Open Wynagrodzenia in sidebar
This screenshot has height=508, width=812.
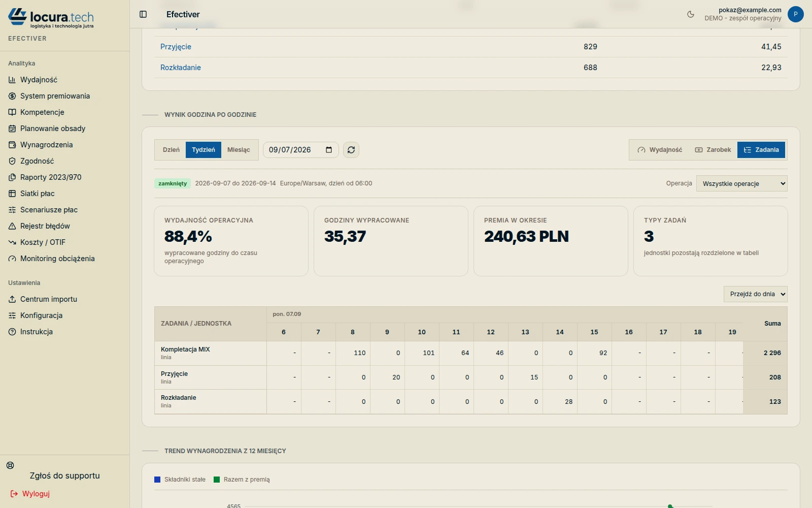click(65, 145)
